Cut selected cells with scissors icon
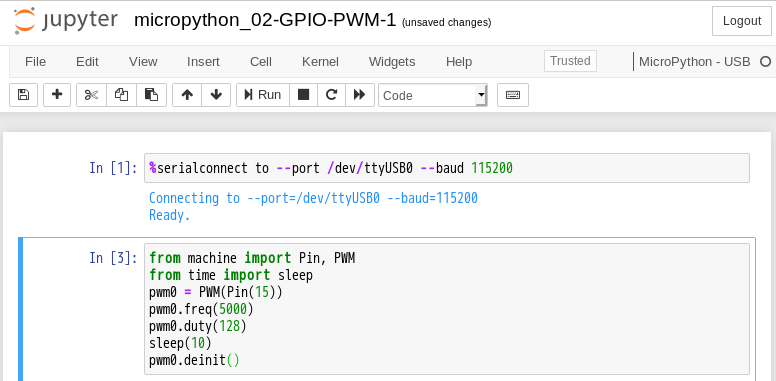 [92, 95]
